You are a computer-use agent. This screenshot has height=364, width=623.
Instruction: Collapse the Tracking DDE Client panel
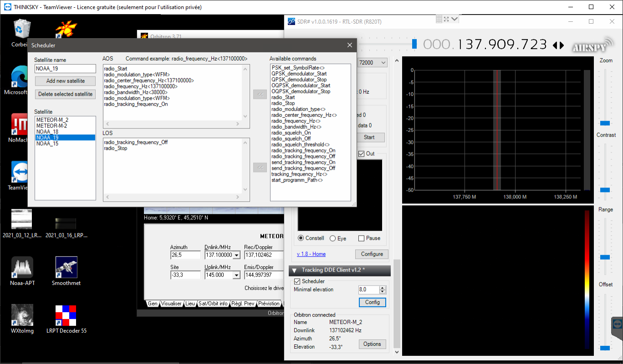294,270
